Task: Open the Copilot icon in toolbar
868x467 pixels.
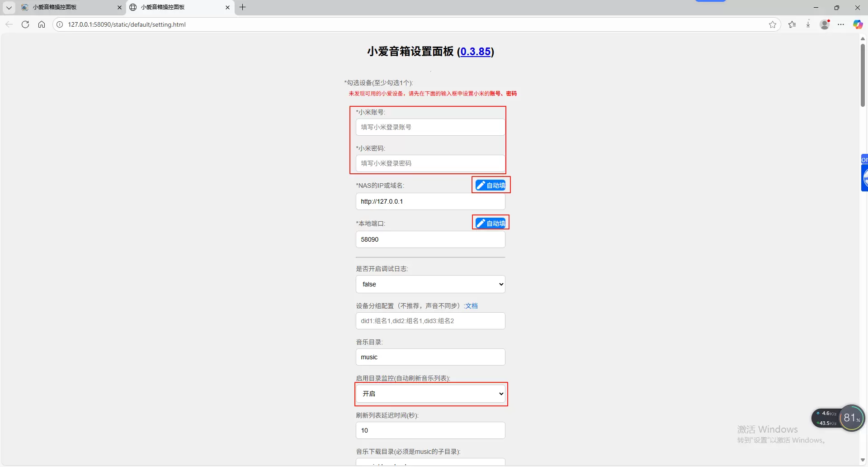Action: tap(858, 24)
